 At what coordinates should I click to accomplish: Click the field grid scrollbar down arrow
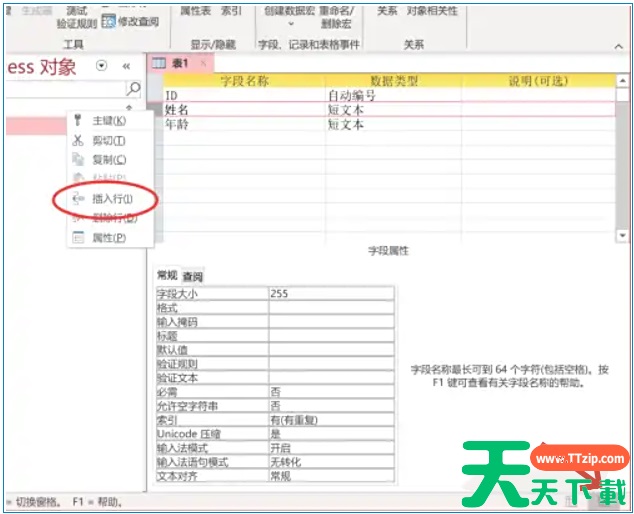click(622, 235)
